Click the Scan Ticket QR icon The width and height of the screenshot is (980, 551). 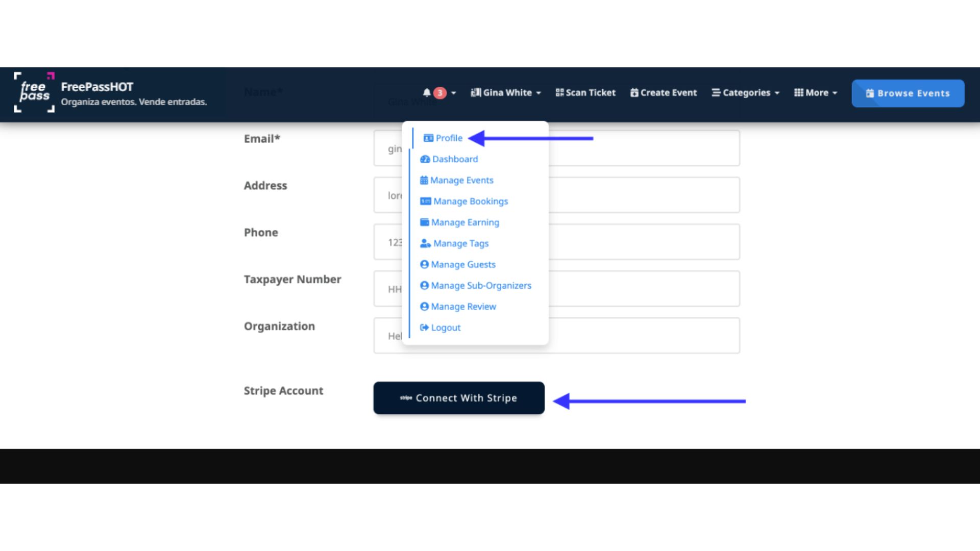[559, 92]
